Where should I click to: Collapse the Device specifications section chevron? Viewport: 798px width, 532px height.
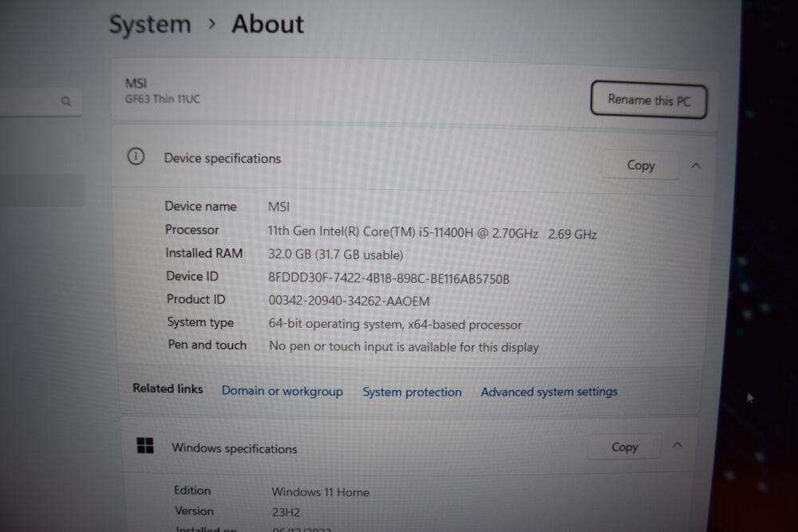(x=696, y=166)
